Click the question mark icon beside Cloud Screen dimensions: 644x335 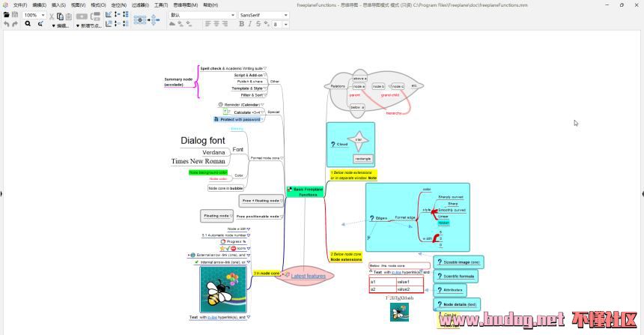tap(332, 144)
